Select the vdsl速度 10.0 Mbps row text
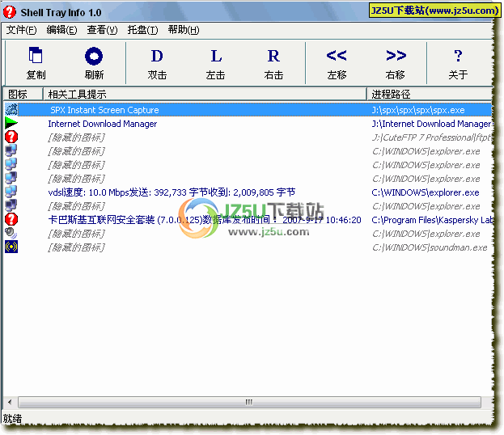The image size is (504, 435). click(172, 192)
